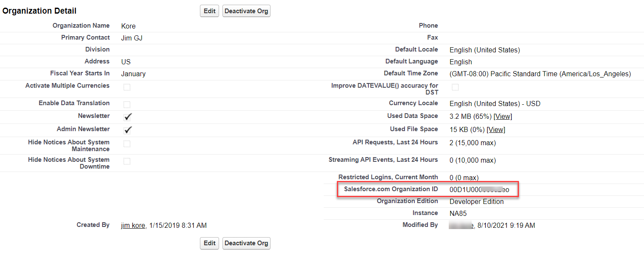This screenshot has height=261, width=644.
Task: Enable Improve DATEVALUE() accuracy for DST checkbox
Action: [455, 87]
